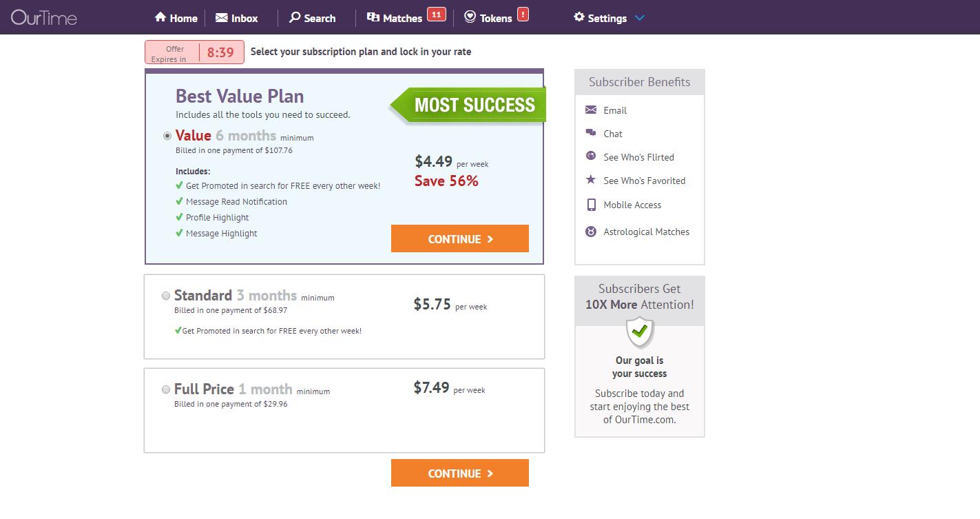This screenshot has width=980, height=519.
Task: Click the Matches notification badge showing 11
Action: point(436,14)
